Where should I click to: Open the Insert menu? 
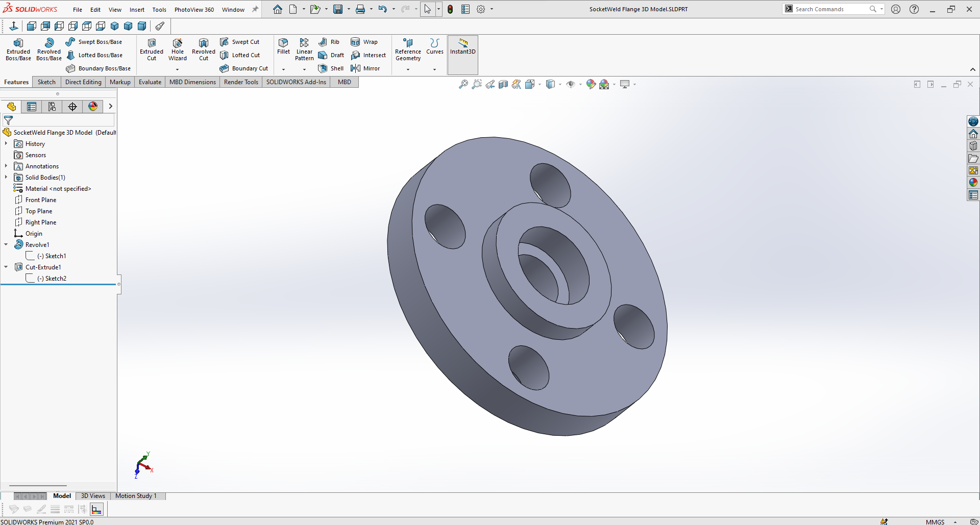pyautogui.click(x=137, y=10)
